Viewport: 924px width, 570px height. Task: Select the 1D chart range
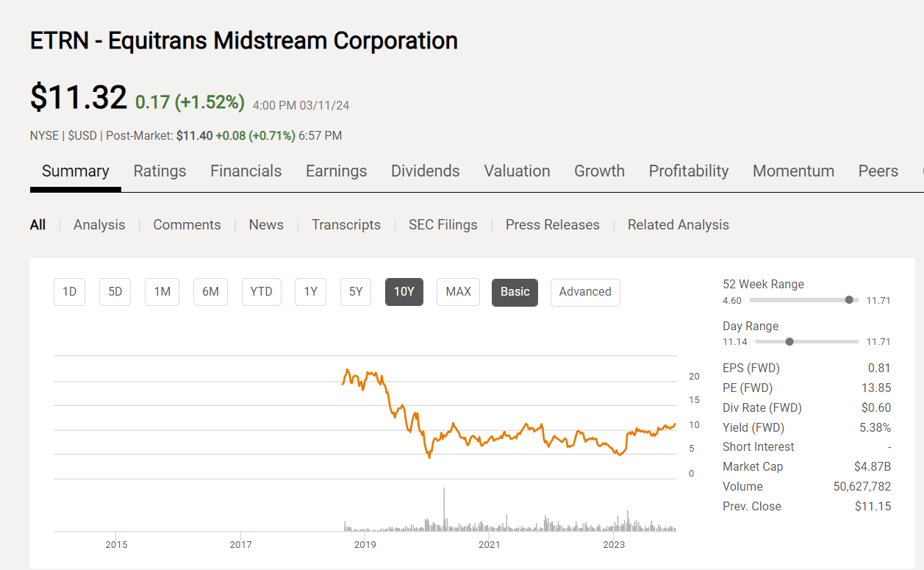[x=69, y=292]
